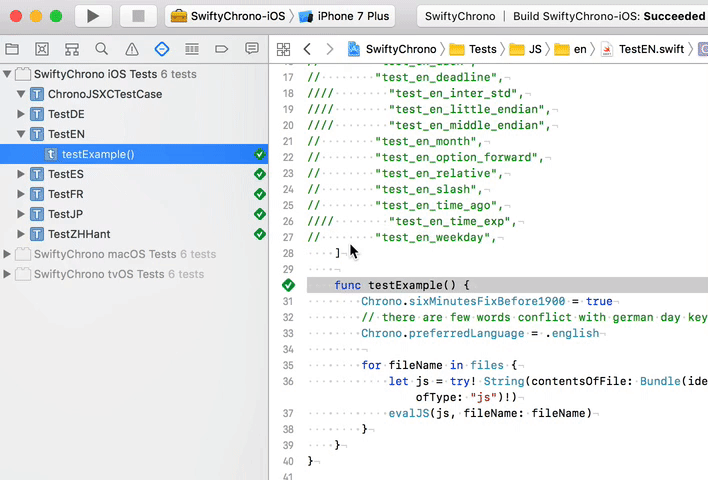Stop the running task
This screenshot has height=480, width=708.
click(138, 16)
